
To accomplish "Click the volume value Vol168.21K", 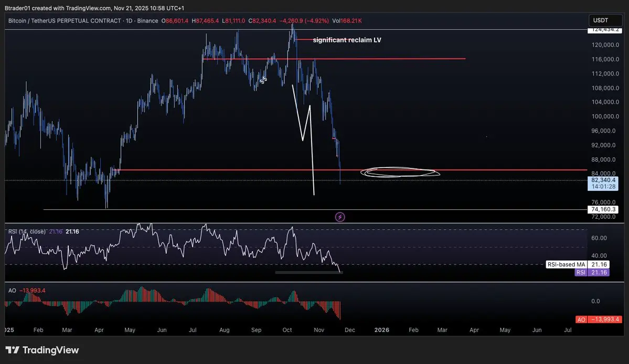I will [347, 20].
